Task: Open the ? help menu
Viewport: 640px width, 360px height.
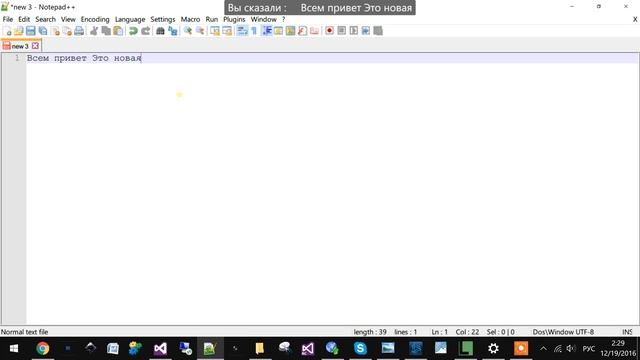Action: pyautogui.click(x=283, y=19)
